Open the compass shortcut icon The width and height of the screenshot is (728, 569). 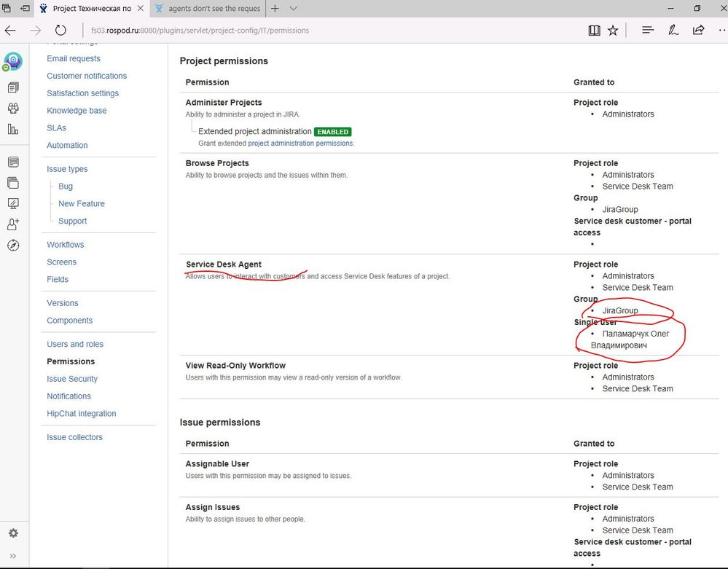(x=13, y=245)
